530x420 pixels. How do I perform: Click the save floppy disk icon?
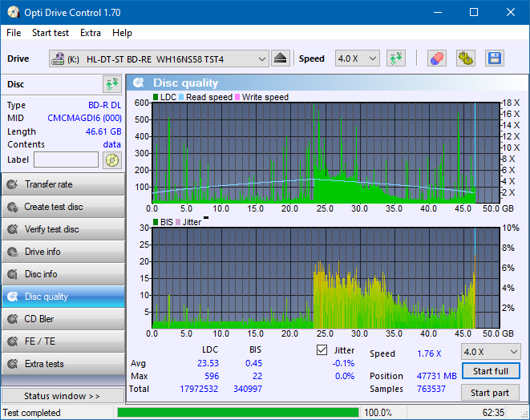tap(495, 59)
